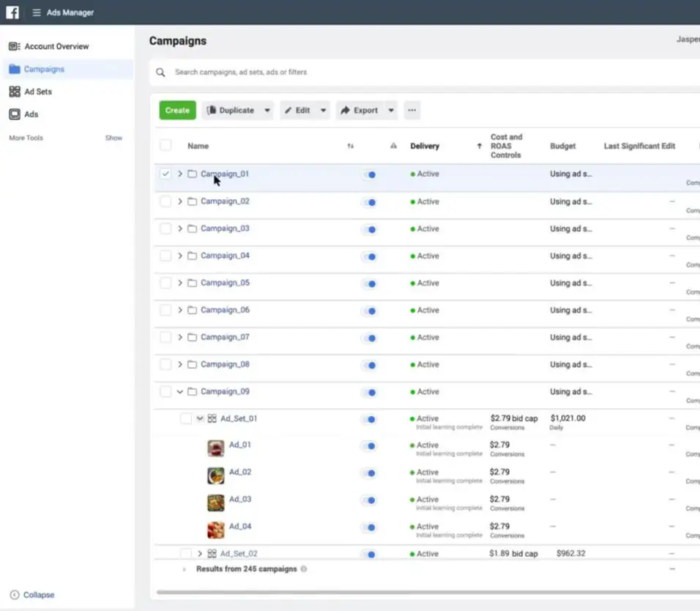Click the Account Overview sidebar icon
This screenshot has width=700, height=611.
tap(15, 46)
